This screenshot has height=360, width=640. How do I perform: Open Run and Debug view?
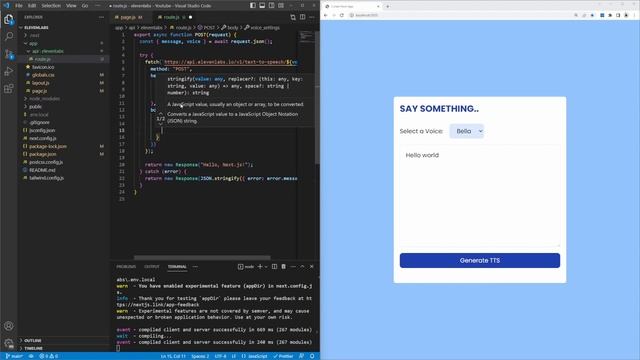coord(9,71)
